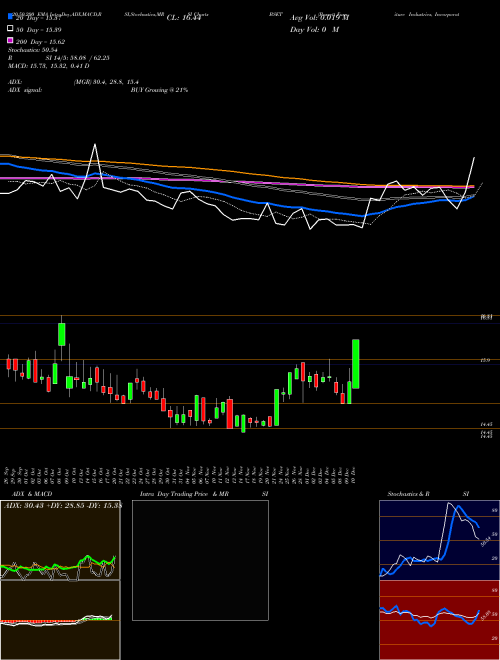Click the 'MACD: 15.73, 15.32, 0.41 D' line
This screenshot has height=660, width=500.
coord(49,66)
